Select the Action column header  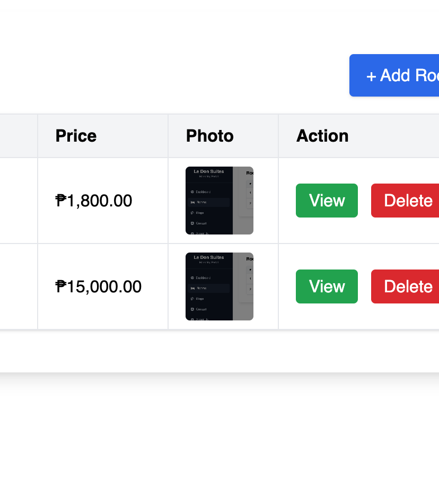[322, 136]
